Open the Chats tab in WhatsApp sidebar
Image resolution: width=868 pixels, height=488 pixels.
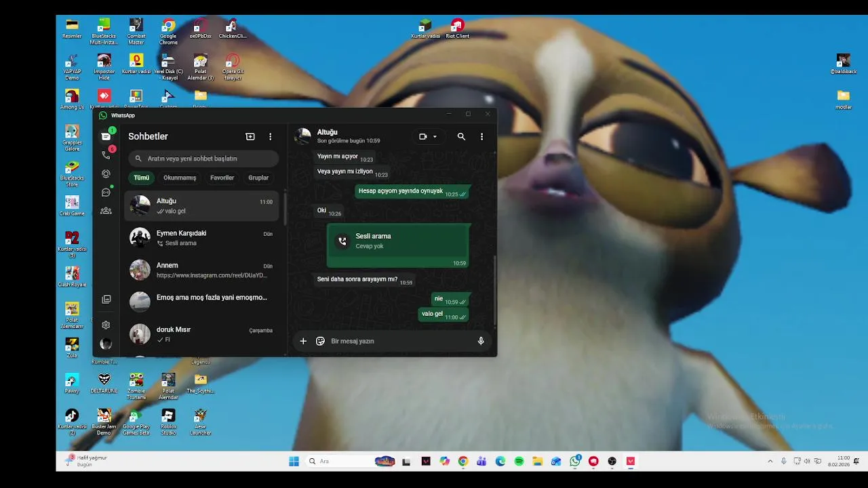coord(106,136)
